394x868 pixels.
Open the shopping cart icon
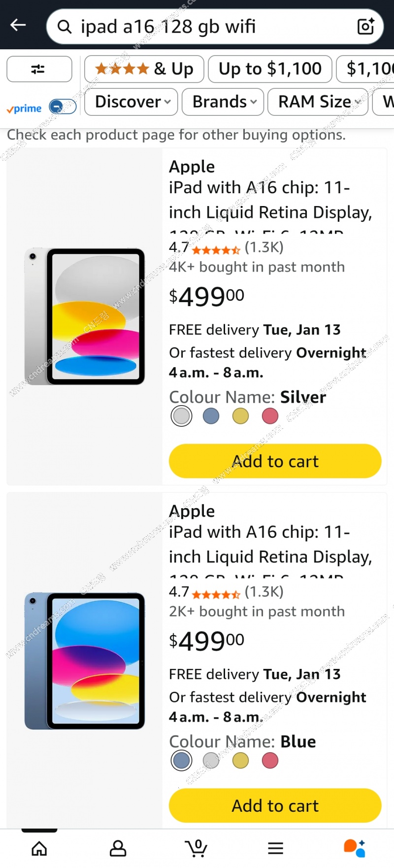click(197, 848)
